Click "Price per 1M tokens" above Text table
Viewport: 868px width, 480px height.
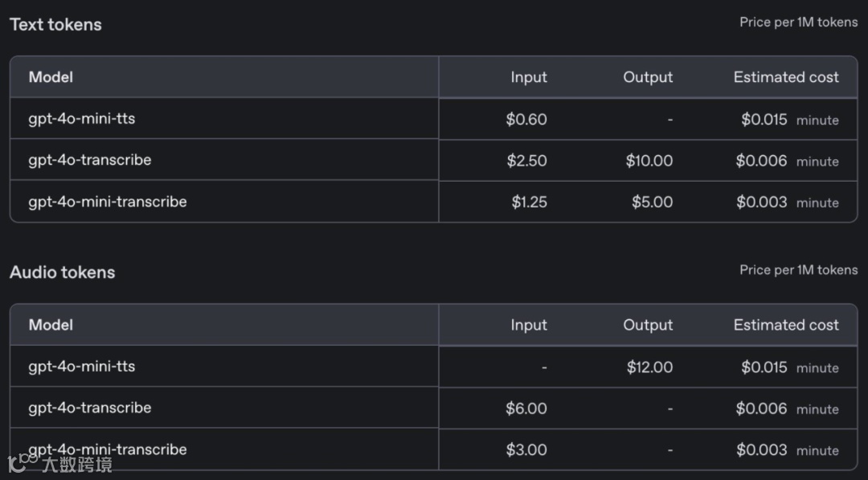pos(798,23)
